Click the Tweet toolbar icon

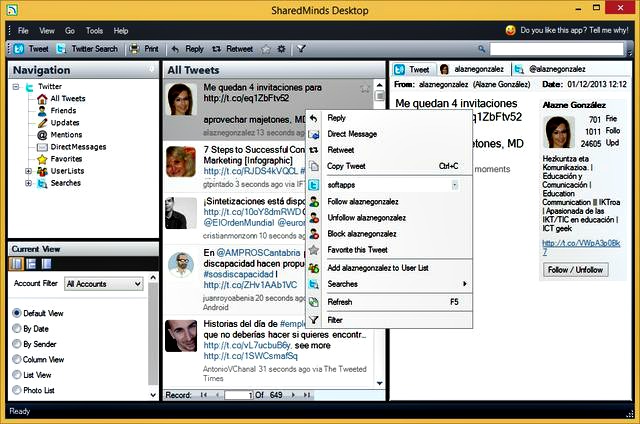pos(19,49)
